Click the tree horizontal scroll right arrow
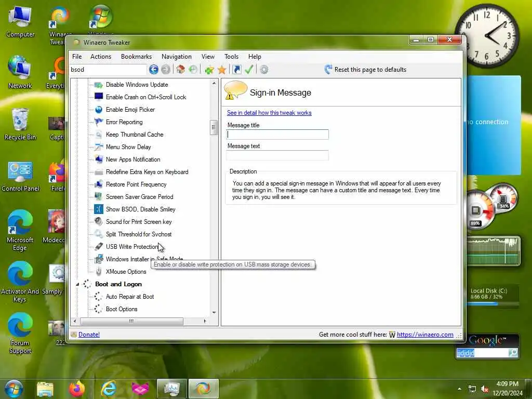532x399 pixels. pos(205,321)
